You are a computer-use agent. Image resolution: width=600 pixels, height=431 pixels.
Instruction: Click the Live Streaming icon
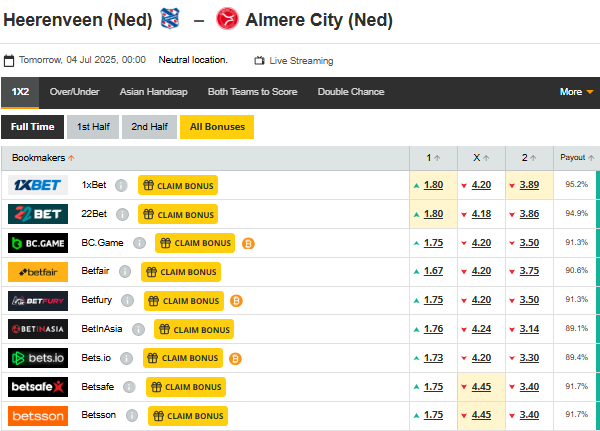coord(260,61)
